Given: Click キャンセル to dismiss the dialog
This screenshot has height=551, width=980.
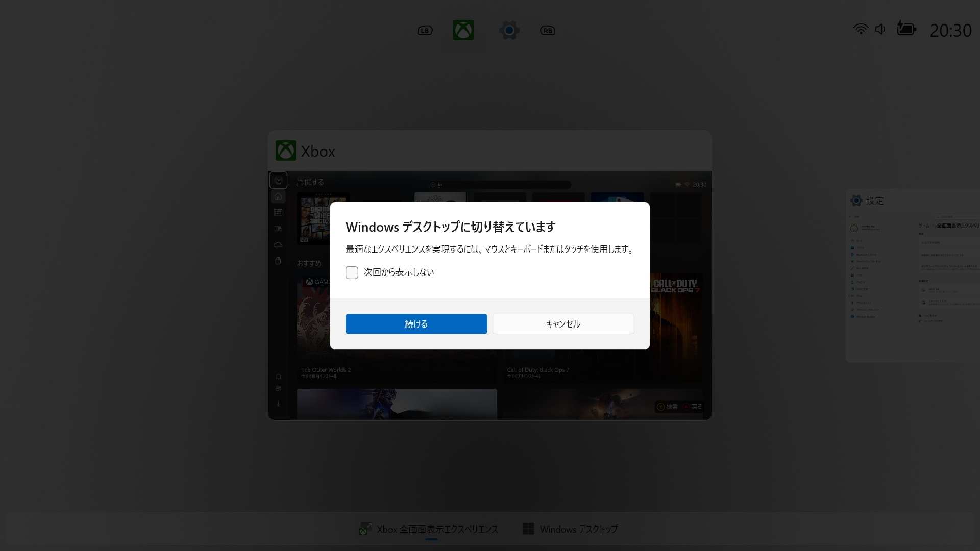Looking at the screenshot, I should pos(563,324).
